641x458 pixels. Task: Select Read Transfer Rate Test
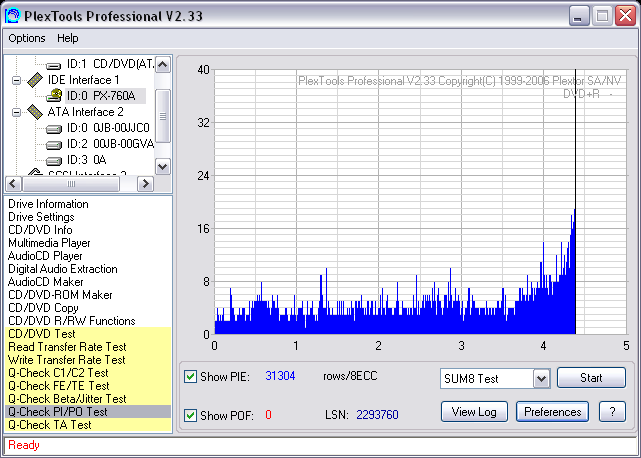coord(88,347)
